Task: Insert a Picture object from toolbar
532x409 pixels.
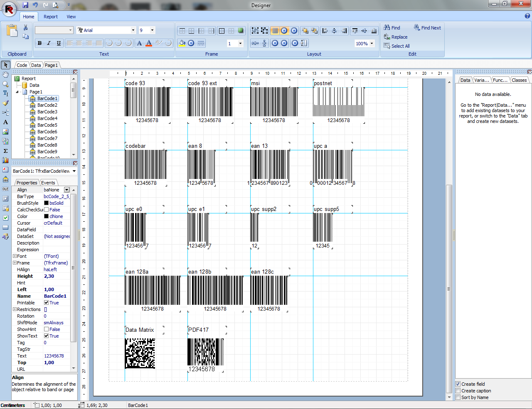Action: pyautogui.click(x=5, y=132)
